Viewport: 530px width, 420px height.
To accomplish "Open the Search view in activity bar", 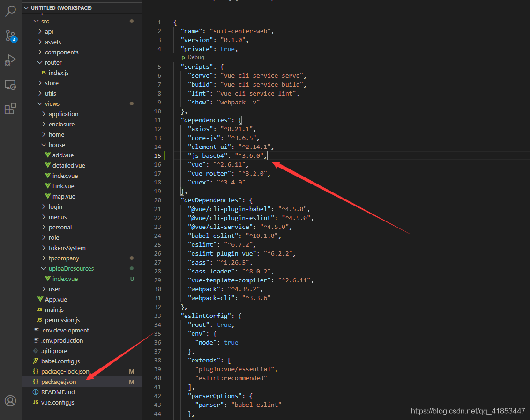I will click(10, 11).
